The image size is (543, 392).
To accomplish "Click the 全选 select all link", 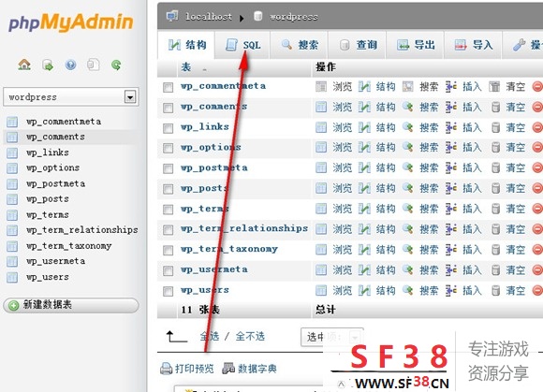I will pyautogui.click(x=210, y=336).
